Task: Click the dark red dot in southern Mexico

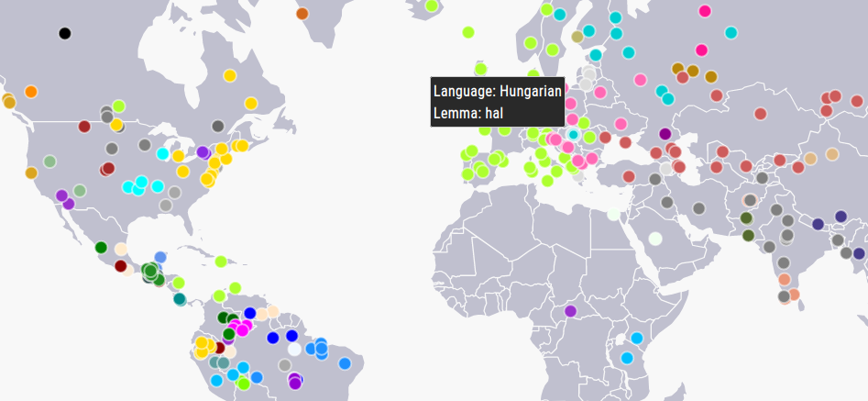Action: pyautogui.click(x=121, y=266)
